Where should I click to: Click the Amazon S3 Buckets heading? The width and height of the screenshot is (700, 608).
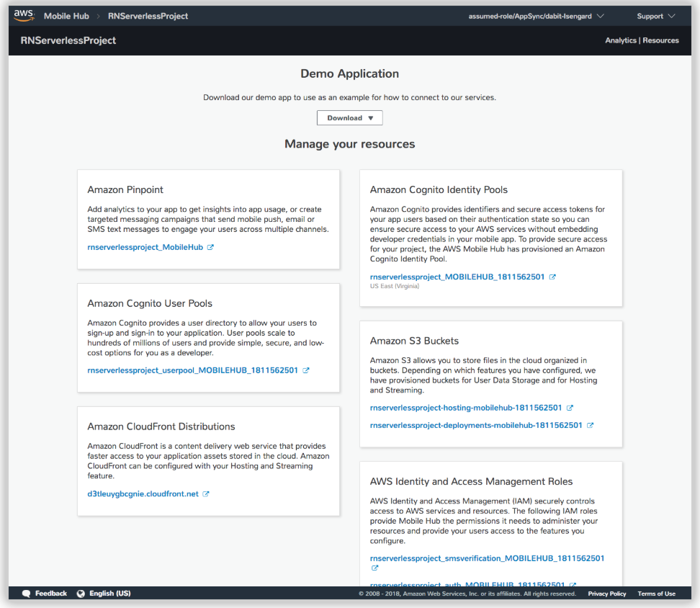[414, 341]
